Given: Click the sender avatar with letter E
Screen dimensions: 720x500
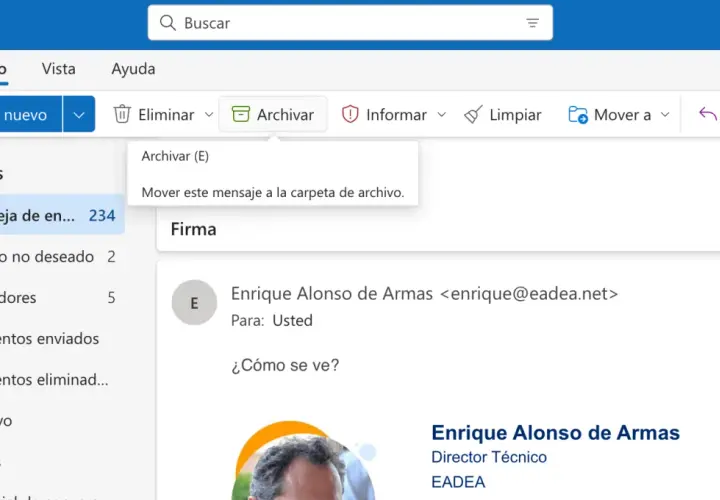Looking at the screenshot, I should 194,303.
